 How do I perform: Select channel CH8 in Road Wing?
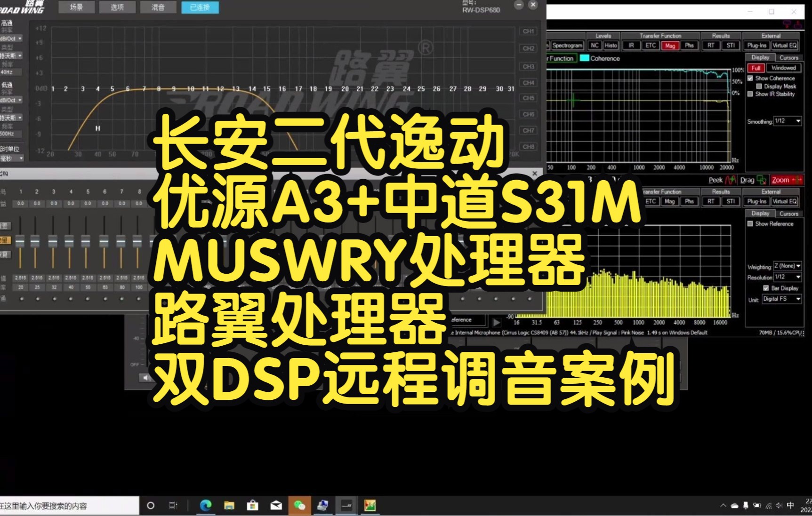click(529, 147)
